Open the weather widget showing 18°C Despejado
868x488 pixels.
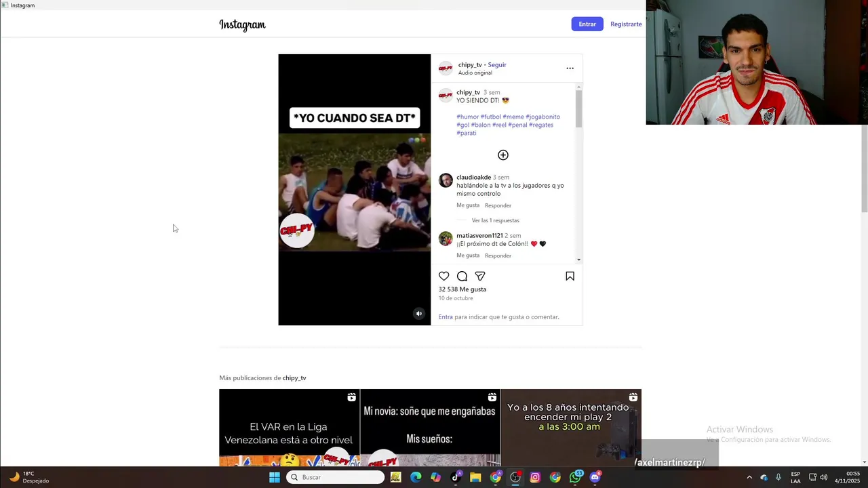pyautogui.click(x=29, y=477)
